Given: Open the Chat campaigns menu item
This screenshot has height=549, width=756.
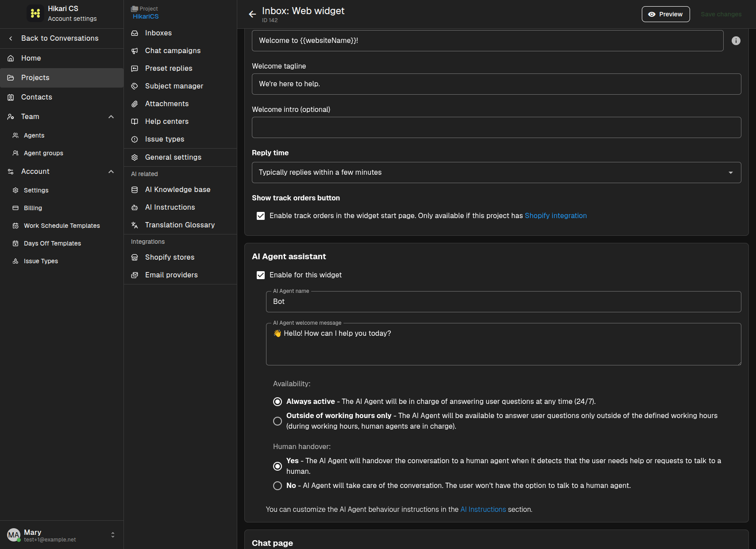Looking at the screenshot, I should (180, 51).
